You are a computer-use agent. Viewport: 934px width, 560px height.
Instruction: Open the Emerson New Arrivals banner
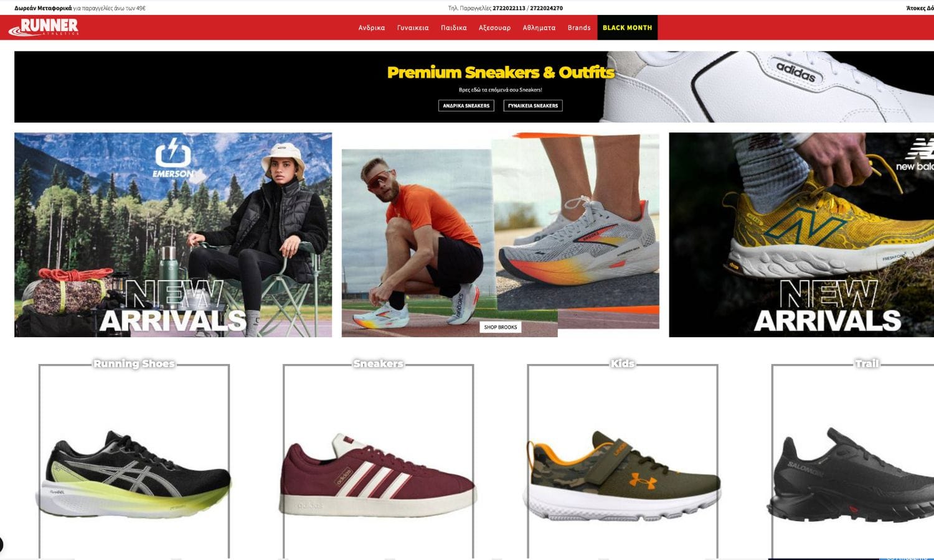pyautogui.click(x=173, y=235)
